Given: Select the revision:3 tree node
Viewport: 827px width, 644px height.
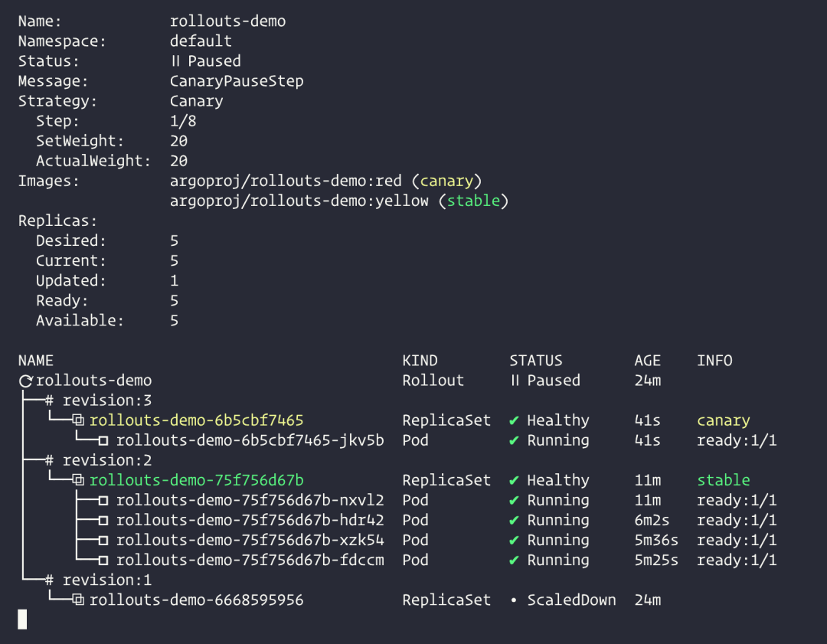Looking at the screenshot, I should point(98,400).
